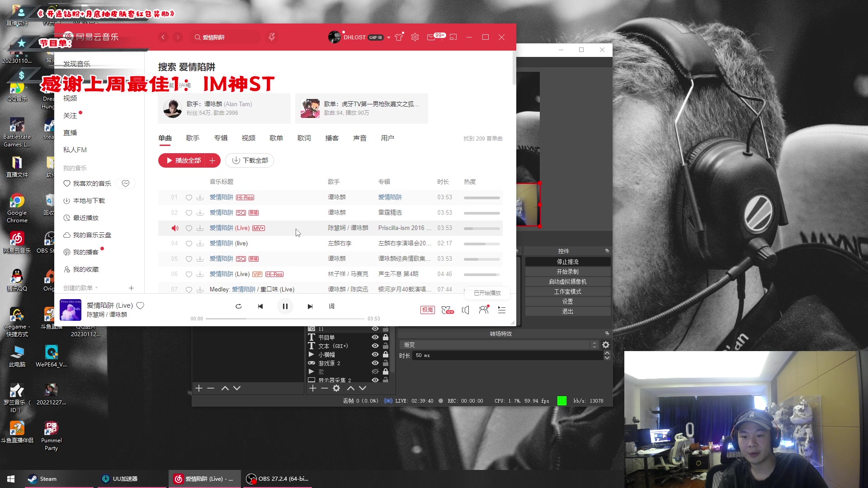Toggle visibility of 节目单 source in OBS
The image size is (868, 488).
(375, 337)
